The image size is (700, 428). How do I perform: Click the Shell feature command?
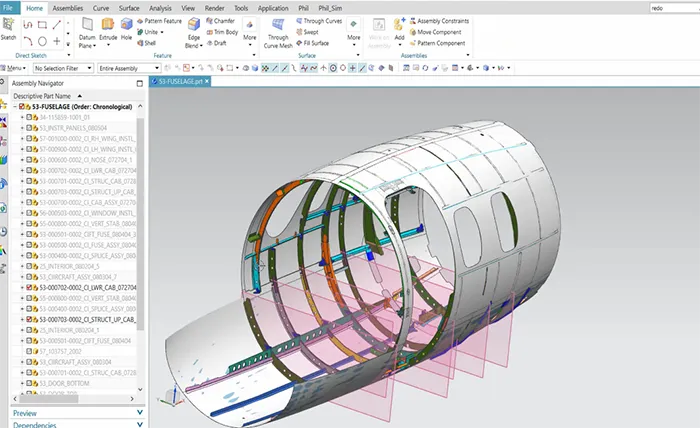146,43
